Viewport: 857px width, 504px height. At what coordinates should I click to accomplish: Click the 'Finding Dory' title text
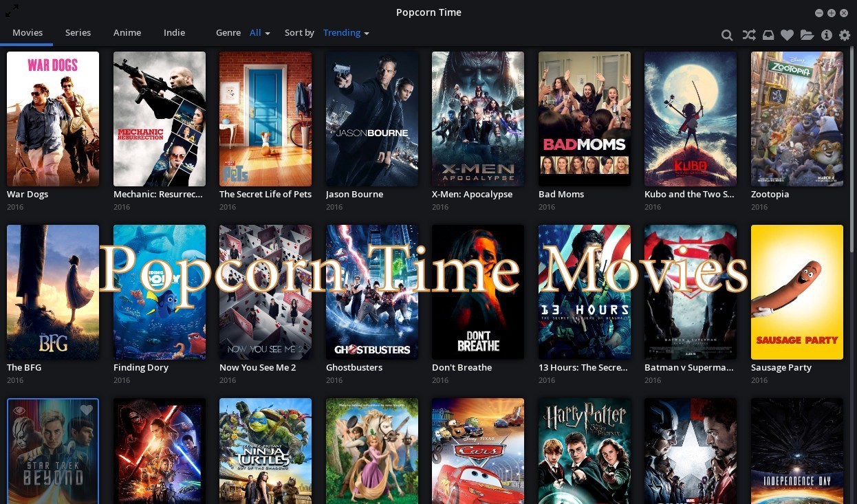tap(141, 368)
